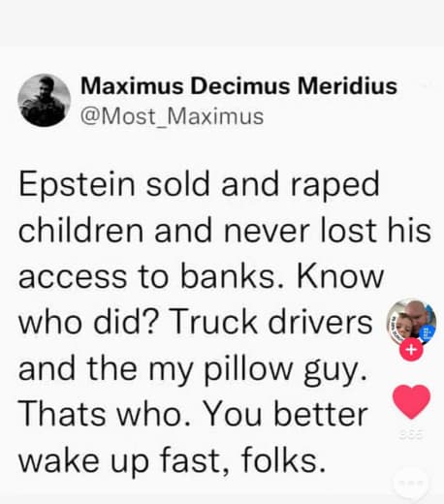Open the tweet author's round avatar

(44, 101)
